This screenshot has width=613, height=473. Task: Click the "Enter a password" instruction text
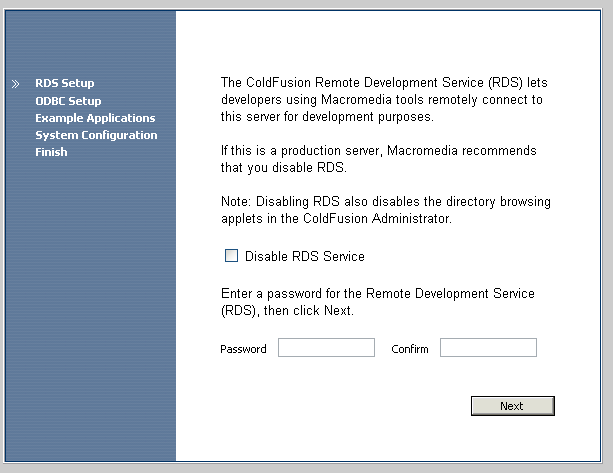pos(377,302)
